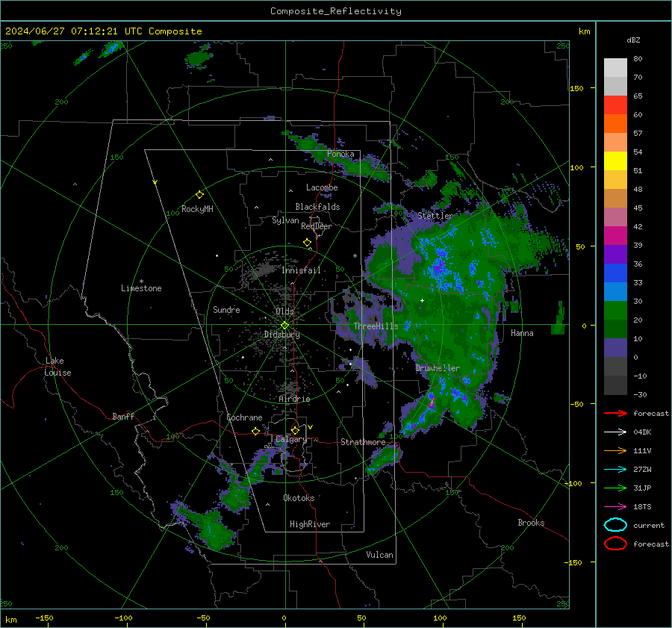The width and height of the screenshot is (672, 628).
Task: Click the cyan current ellipse icon
Action: (x=615, y=525)
